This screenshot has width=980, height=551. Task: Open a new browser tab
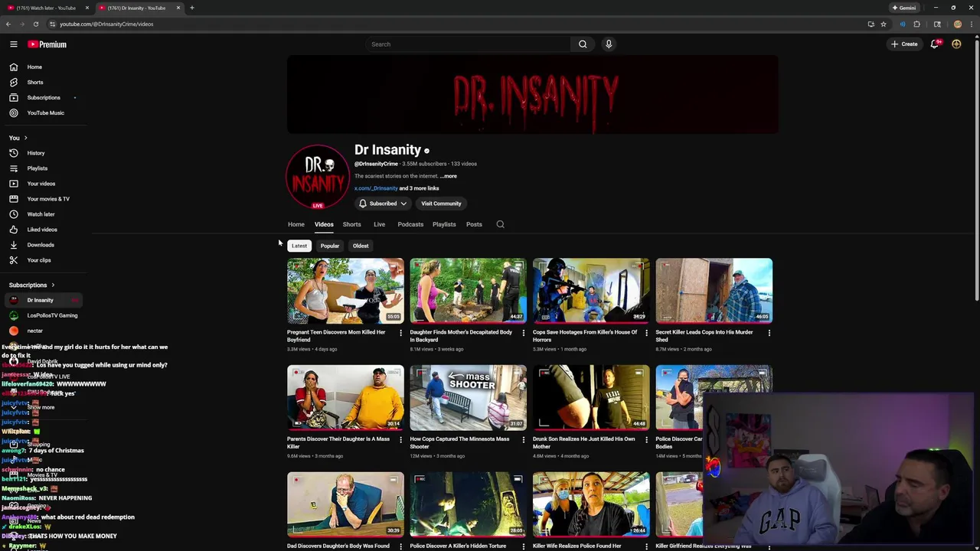[x=191, y=8]
